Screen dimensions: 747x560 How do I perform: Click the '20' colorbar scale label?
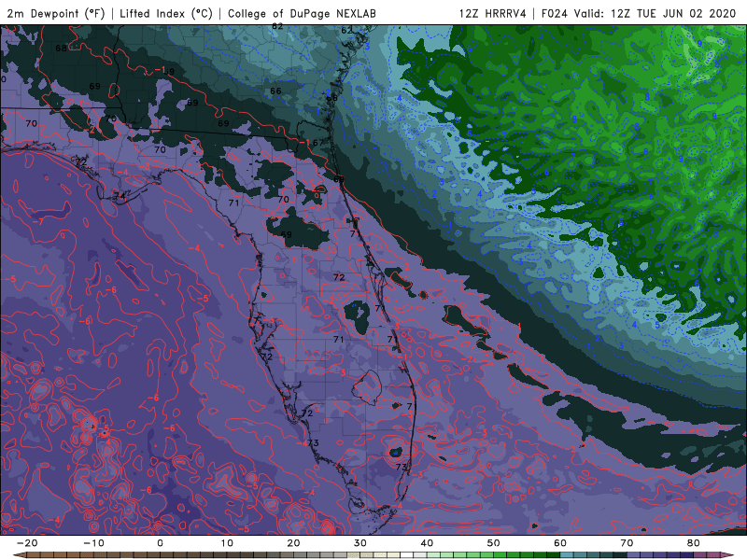tap(293, 543)
